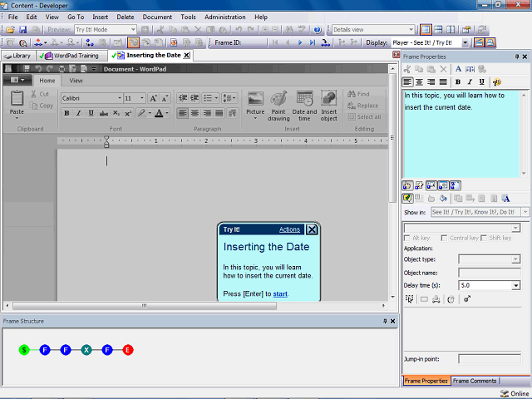Image resolution: width=532 pixels, height=399 pixels.
Task: Click the green Start frame node
Action: (24, 350)
